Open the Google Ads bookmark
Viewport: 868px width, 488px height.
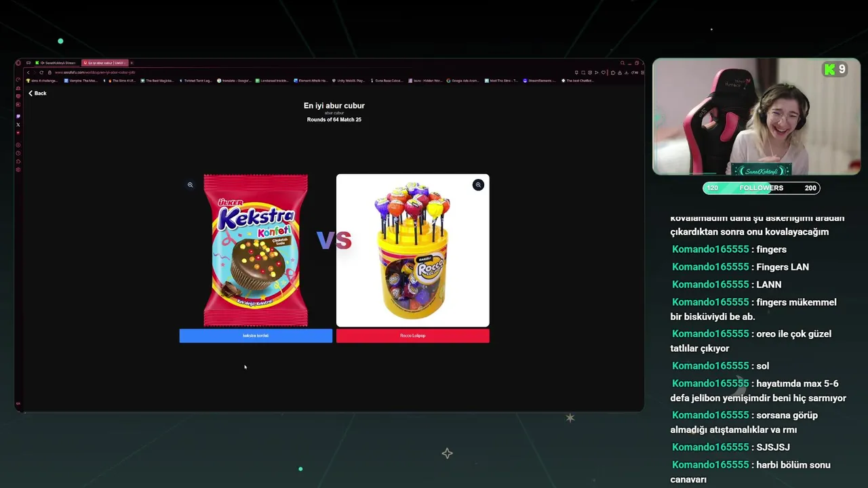[x=464, y=81]
